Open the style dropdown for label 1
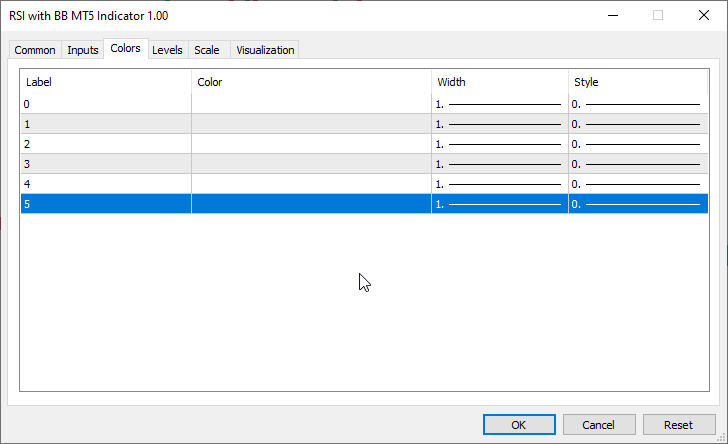 [637, 124]
